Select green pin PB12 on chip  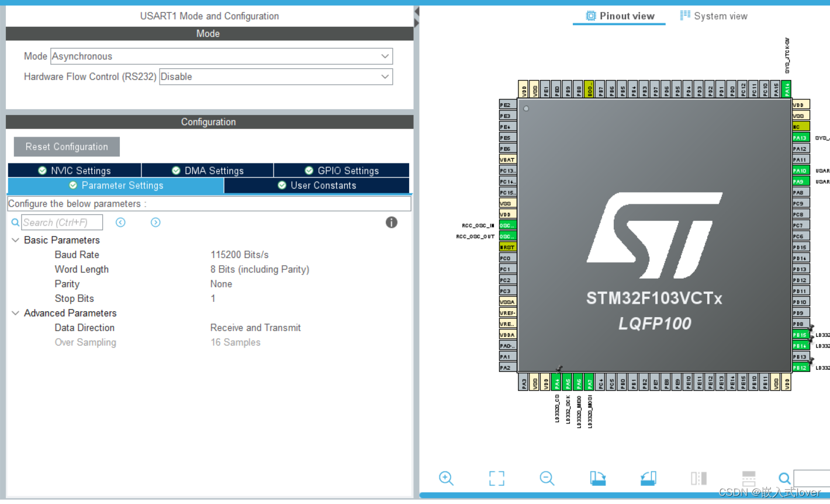pos(801,367)
